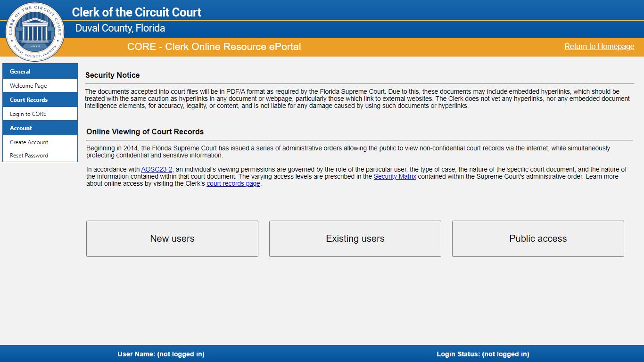The image size is (644, 362).
Task: Click the Online Viewing of Court Records heading
Action: point(145,132)
